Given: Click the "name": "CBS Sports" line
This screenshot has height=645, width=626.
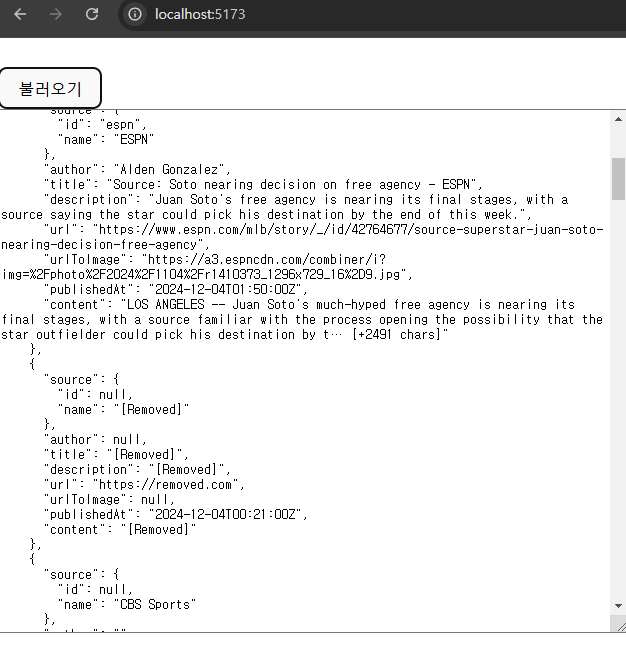Looking at the screenshot, I should 127,605.
